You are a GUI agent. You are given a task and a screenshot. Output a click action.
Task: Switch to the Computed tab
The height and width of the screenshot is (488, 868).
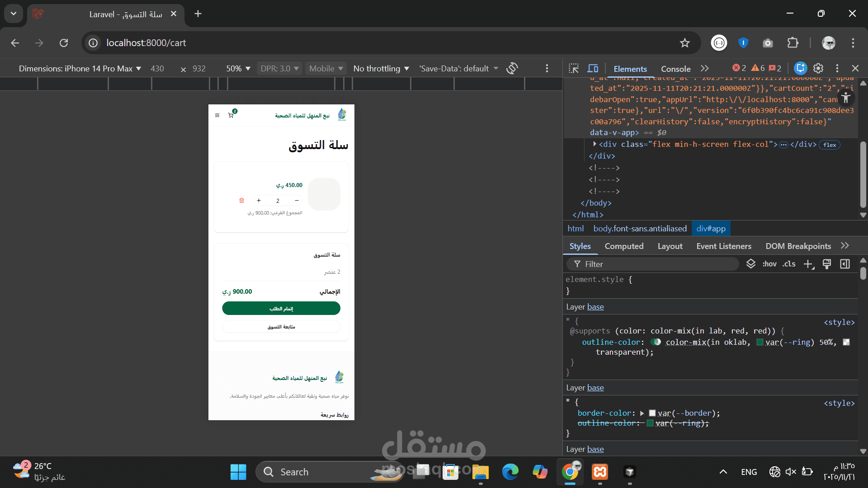coord(624,246)
